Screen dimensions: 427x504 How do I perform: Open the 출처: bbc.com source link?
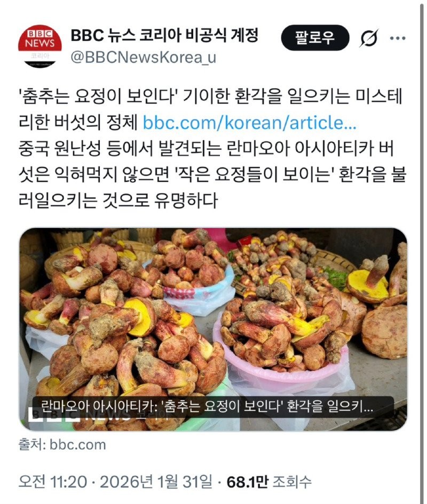pos(62,445)
